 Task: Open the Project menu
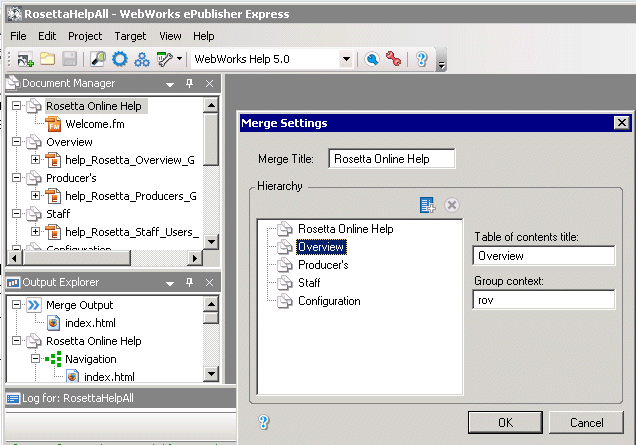[85, 36]
